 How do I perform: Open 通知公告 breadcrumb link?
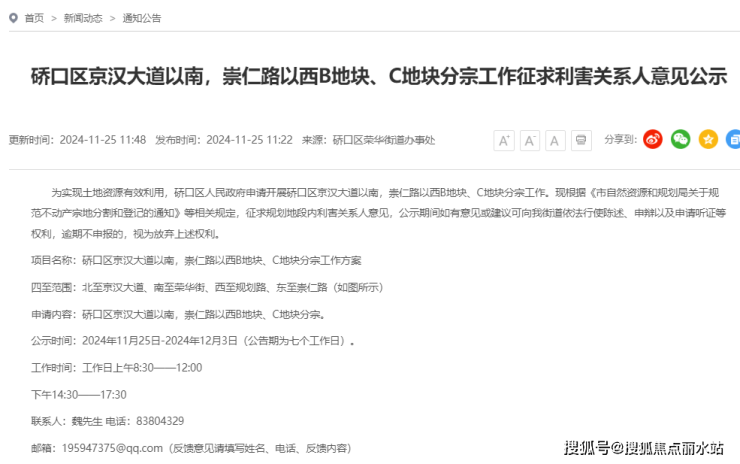142,18
